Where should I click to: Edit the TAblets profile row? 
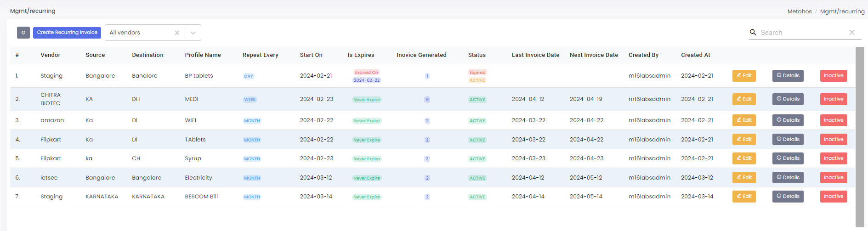(744, 140)
